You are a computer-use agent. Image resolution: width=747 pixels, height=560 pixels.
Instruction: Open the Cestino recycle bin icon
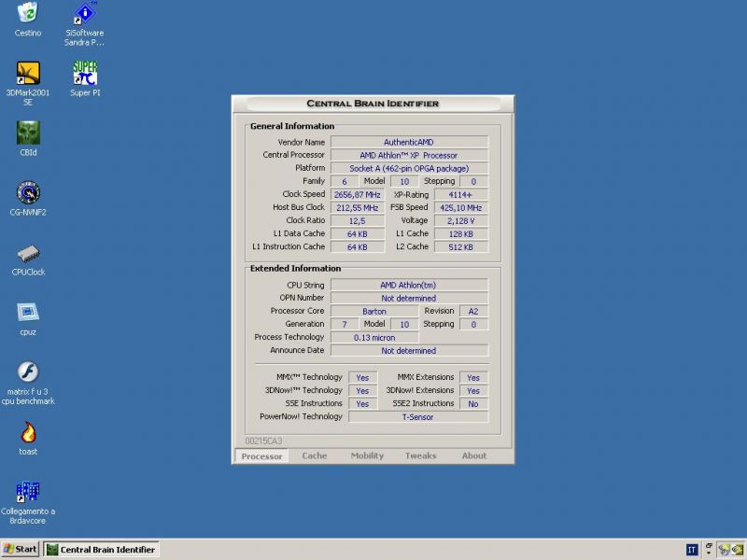[x=28, y=19]
